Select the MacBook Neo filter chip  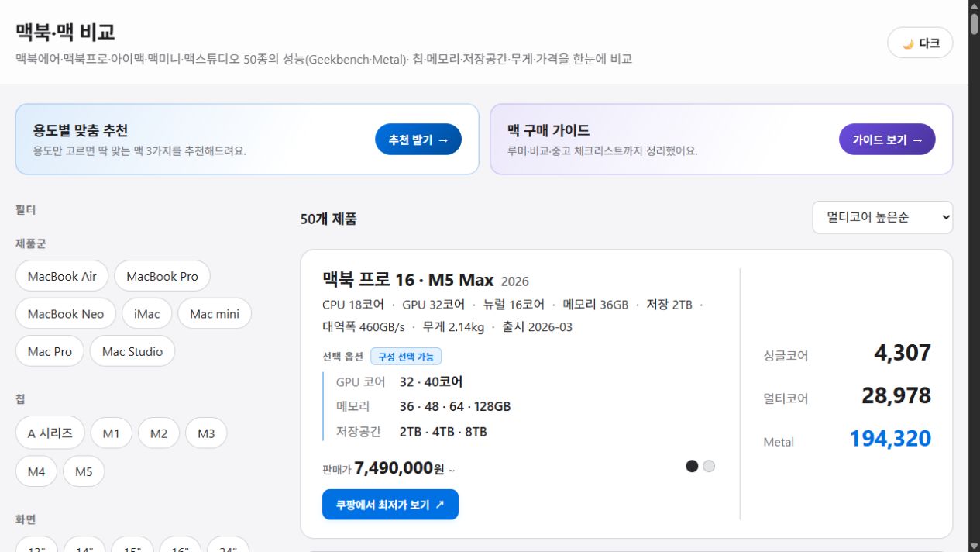(66, 314)
